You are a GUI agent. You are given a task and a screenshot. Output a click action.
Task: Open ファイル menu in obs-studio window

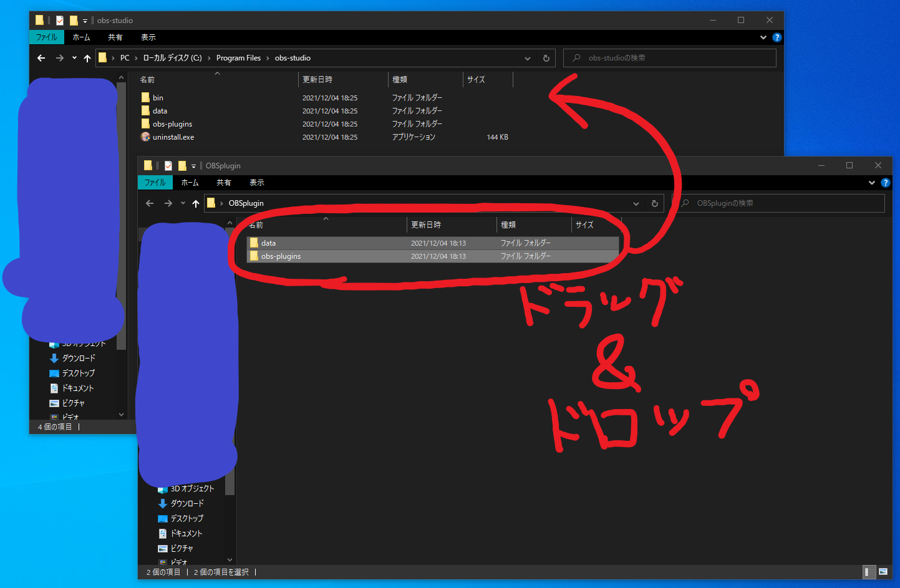(x=47, y=37)
